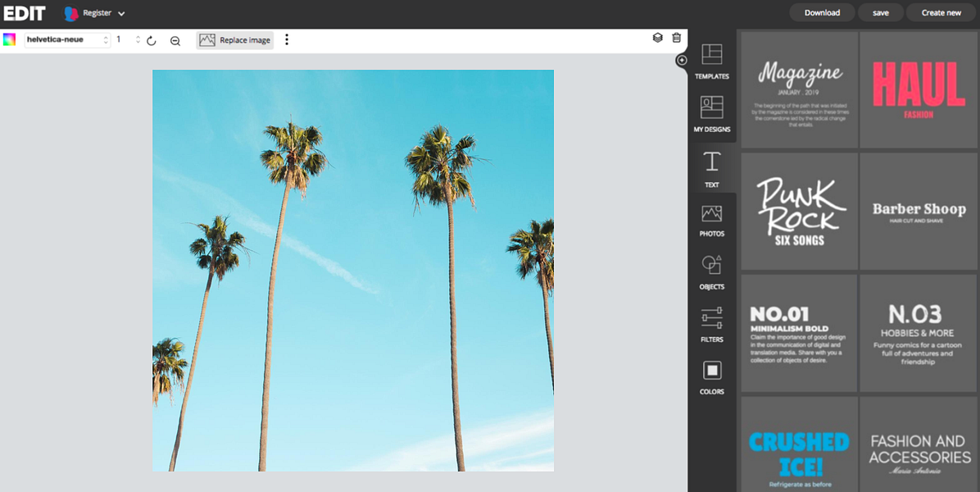Select the NO.01 Minimalism Bold template
The width and height of the screenshot is (980, 492).
(x=800, y=333)
